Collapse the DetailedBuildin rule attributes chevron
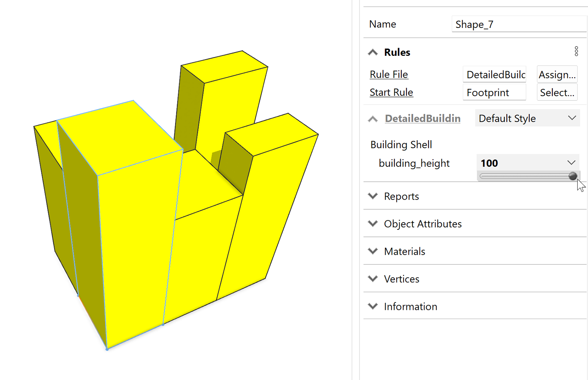 tap(373, 119)
